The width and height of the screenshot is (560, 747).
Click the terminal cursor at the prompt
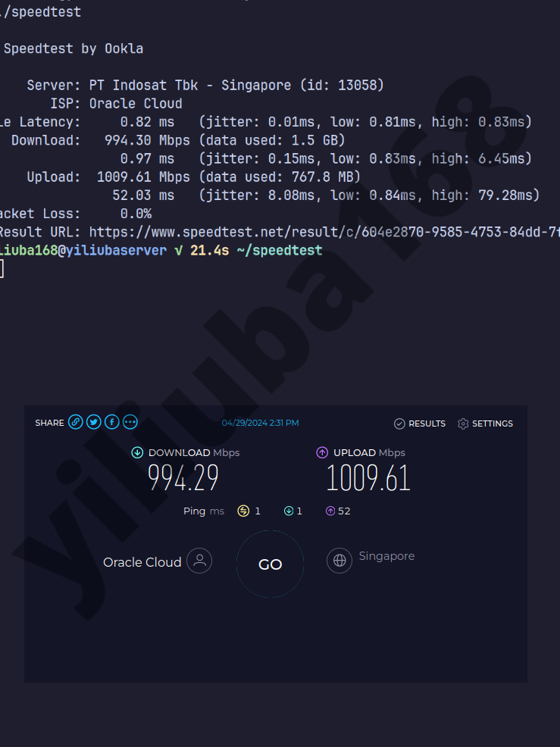[2, 268]
